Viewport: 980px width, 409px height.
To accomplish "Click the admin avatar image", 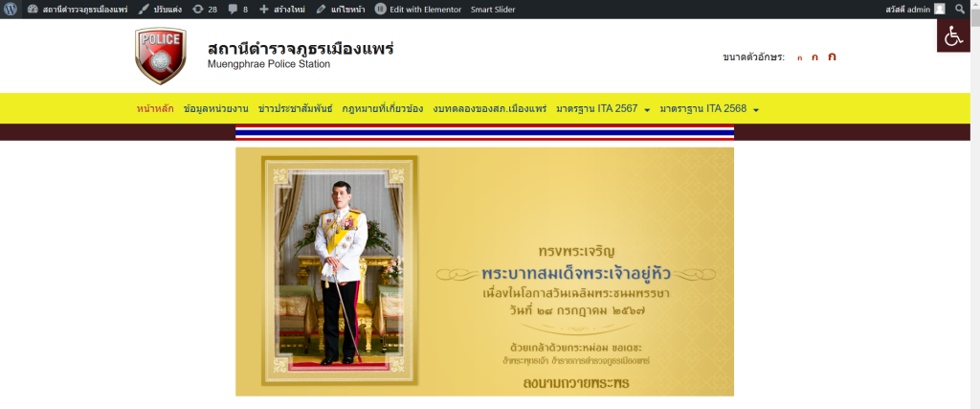I will 940,10.
